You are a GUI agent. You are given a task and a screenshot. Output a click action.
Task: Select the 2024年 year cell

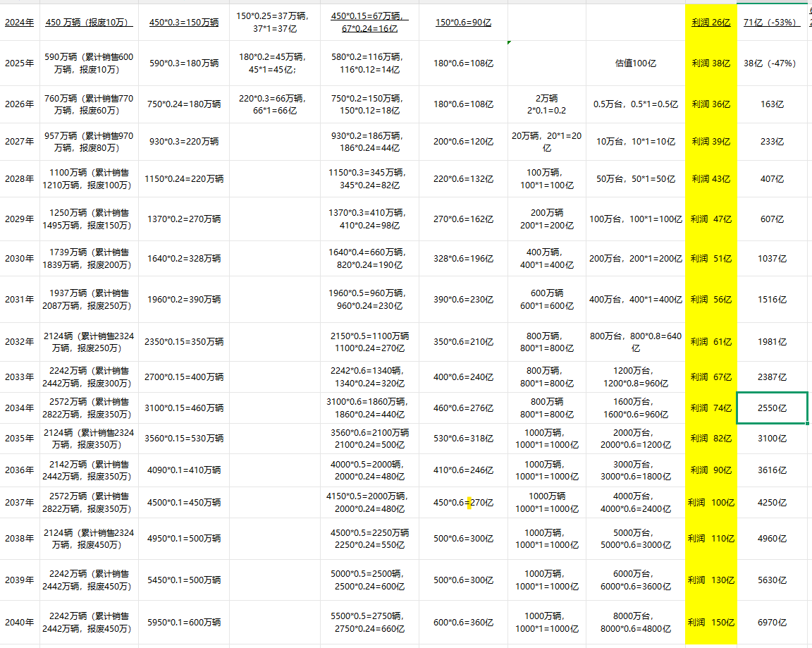(20, 23)
